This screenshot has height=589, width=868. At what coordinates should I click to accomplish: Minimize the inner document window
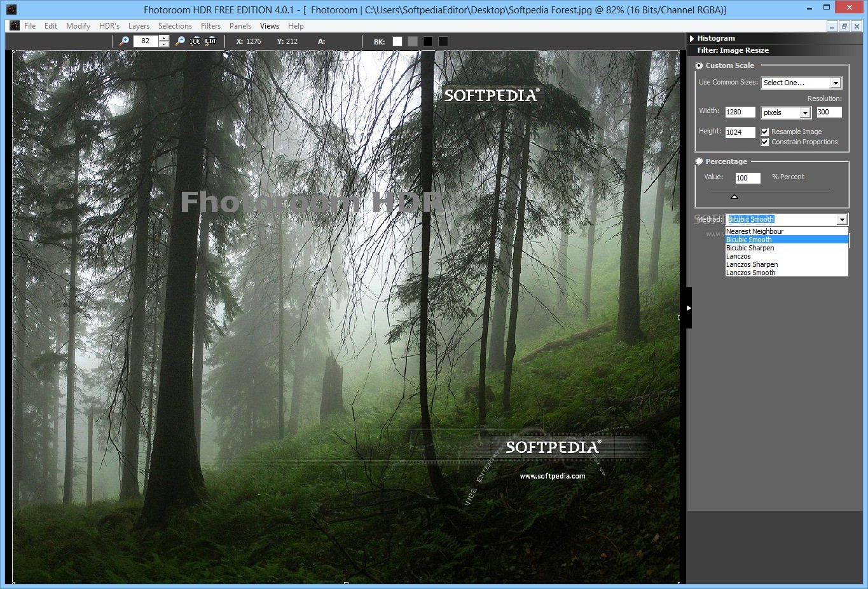[832, 26]
